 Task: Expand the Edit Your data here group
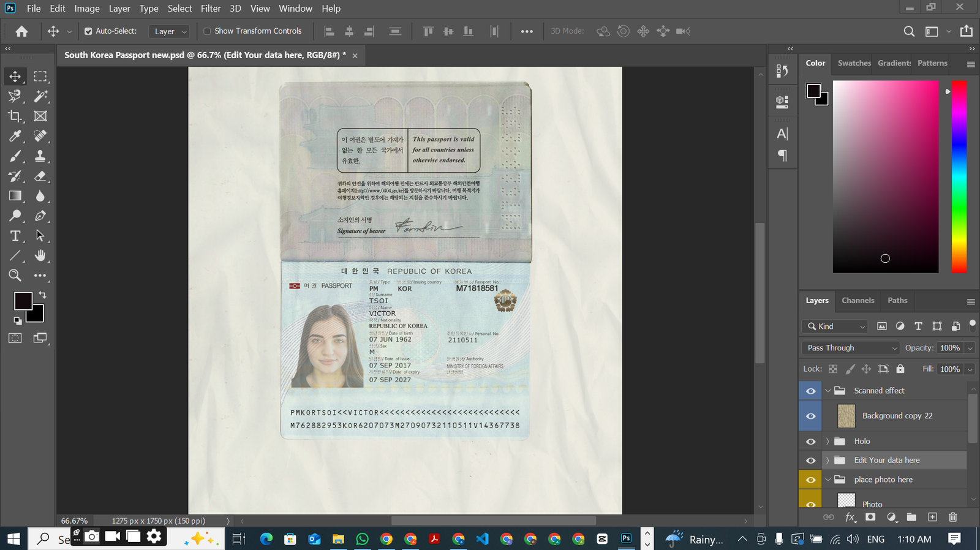click(828, 461)
